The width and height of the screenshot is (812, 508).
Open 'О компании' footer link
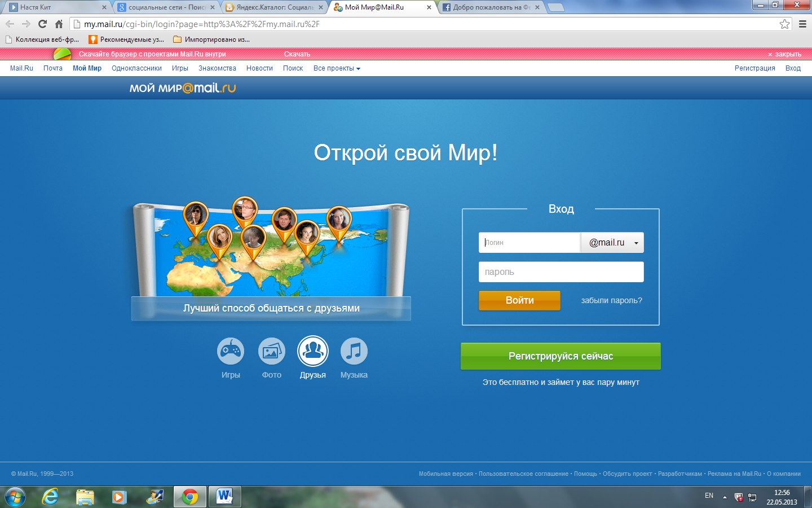(x=784, y=474)
